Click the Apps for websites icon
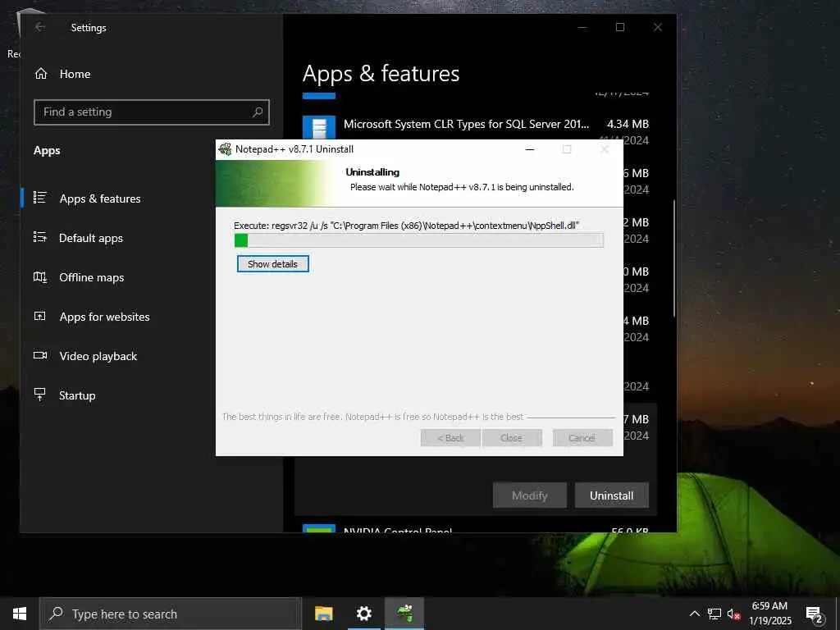The width and height of the screenshot is (840, 630). [40, 316]
